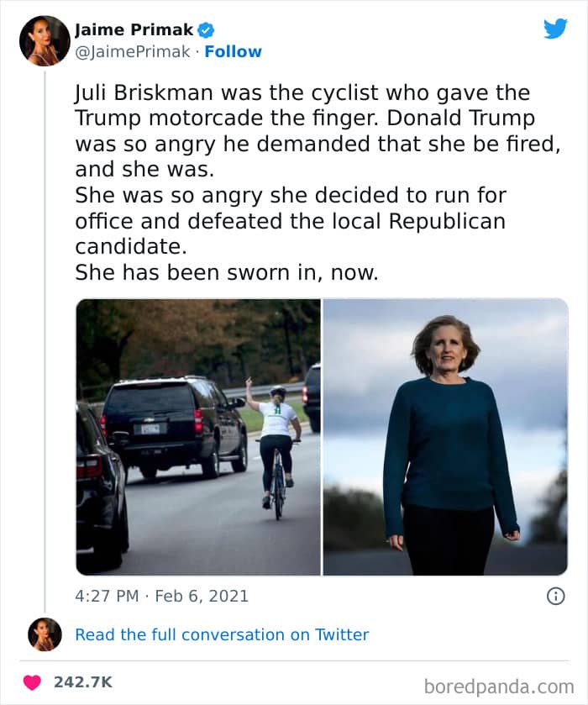Open the 4:27 PM Feb 6, 2021 timestamp
This screenshot has height=705, width=588.
[x=162, y=596]
